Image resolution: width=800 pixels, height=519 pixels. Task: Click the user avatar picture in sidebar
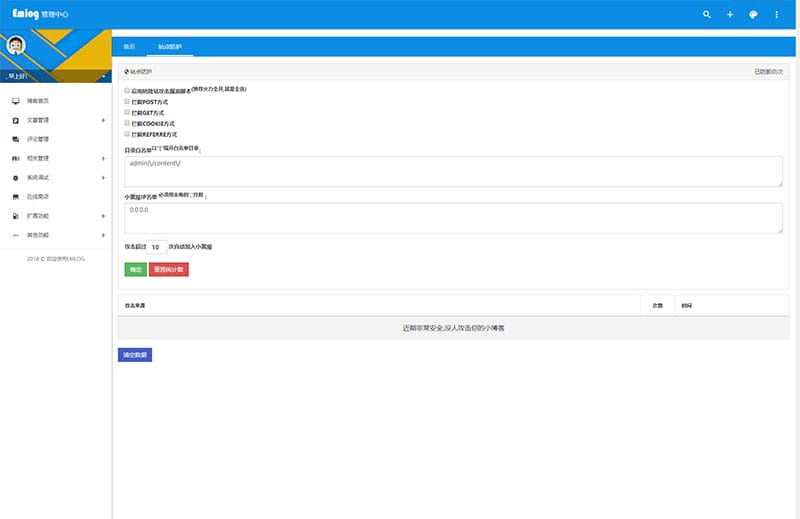(x=17, y=45)
